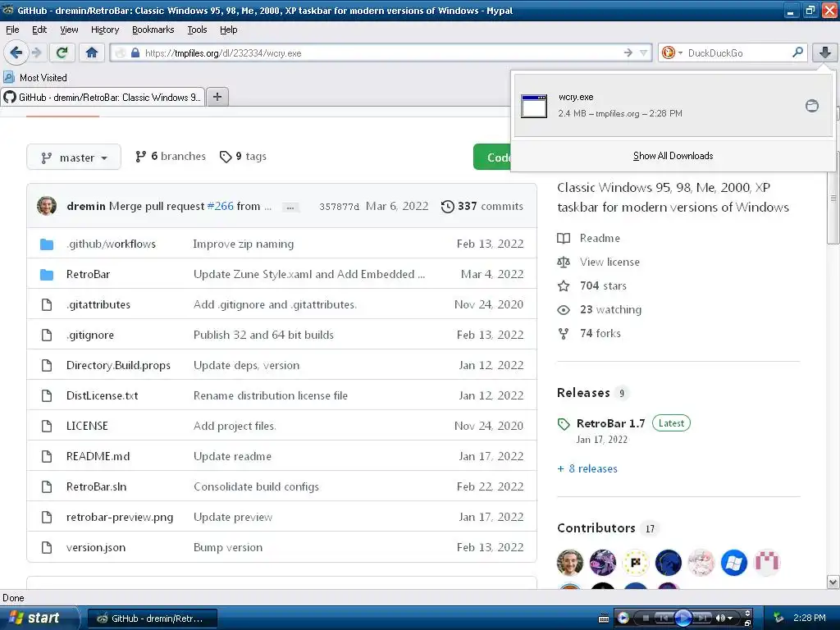This screenshot has width=840, height=630.
Task: Open version.json file
Action: (96, 547)
